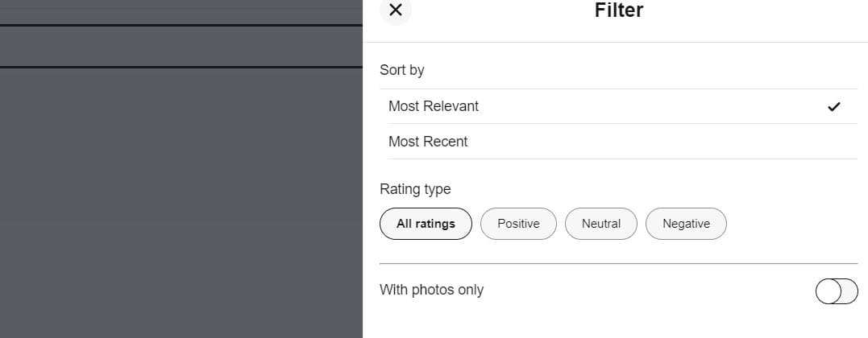This screenshot has height=338, width=868.
Task: Choose the Negative rating filter
Action: click(686, 224)
